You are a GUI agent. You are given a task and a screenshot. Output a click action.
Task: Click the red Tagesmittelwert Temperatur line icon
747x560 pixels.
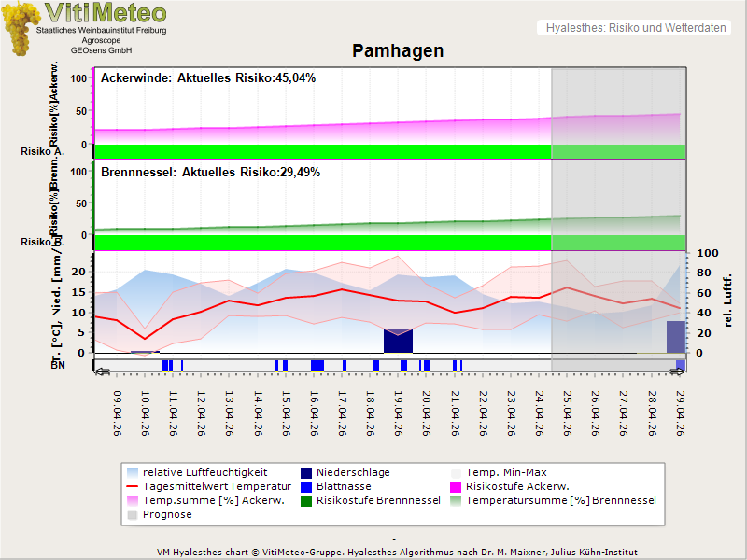(x=134, y=486)
